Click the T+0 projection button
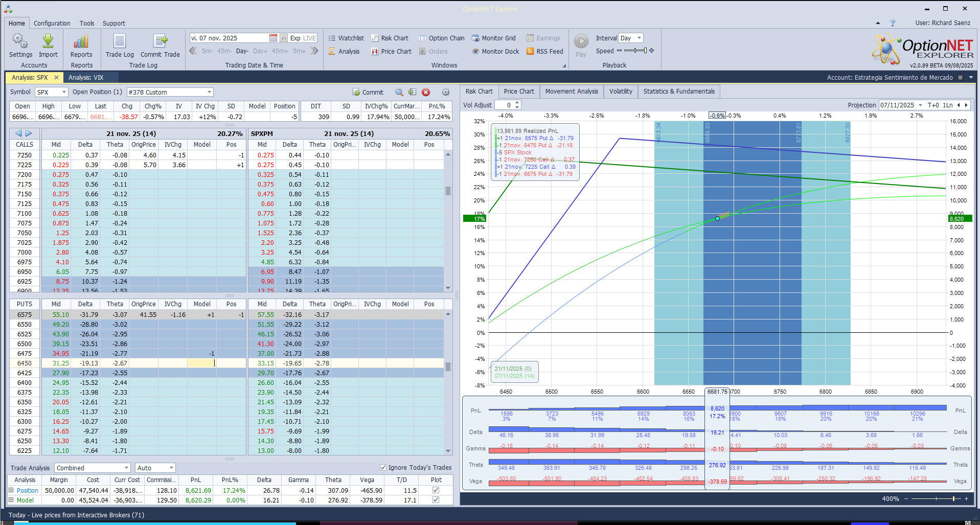980x525 pixels. (933, 105)
